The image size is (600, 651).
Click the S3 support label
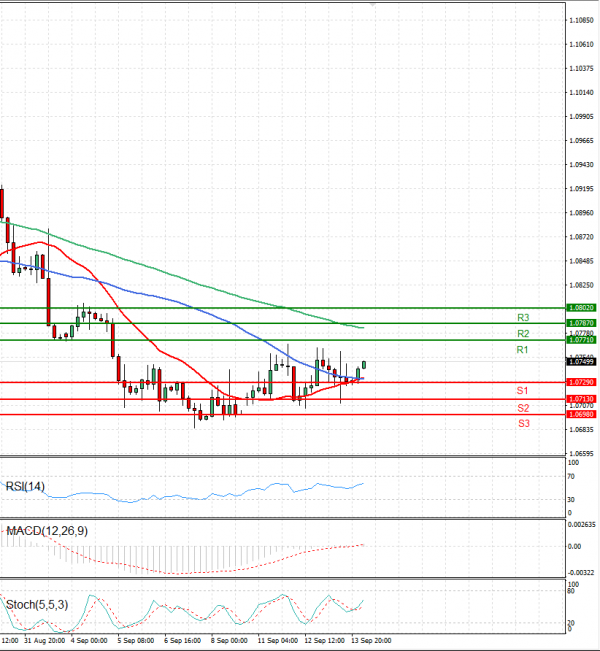click(522, 424)
